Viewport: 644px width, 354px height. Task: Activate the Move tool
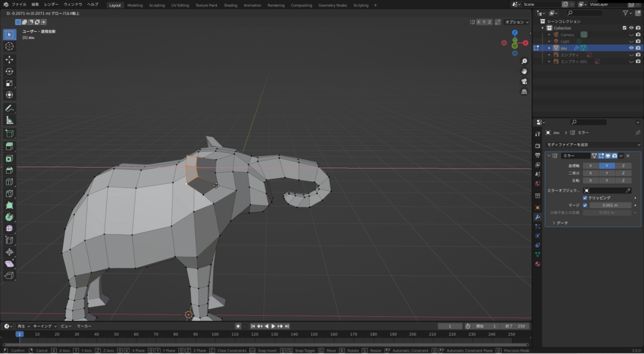[x=9, y=60]
